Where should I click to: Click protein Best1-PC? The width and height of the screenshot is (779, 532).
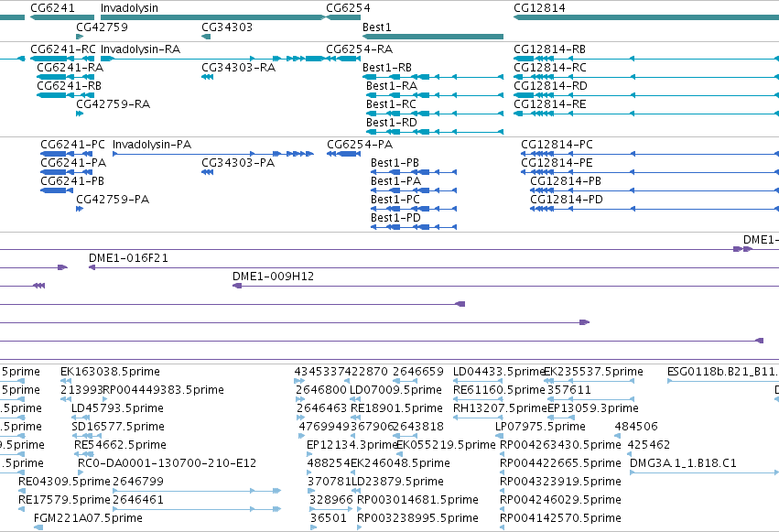point(414,209)
